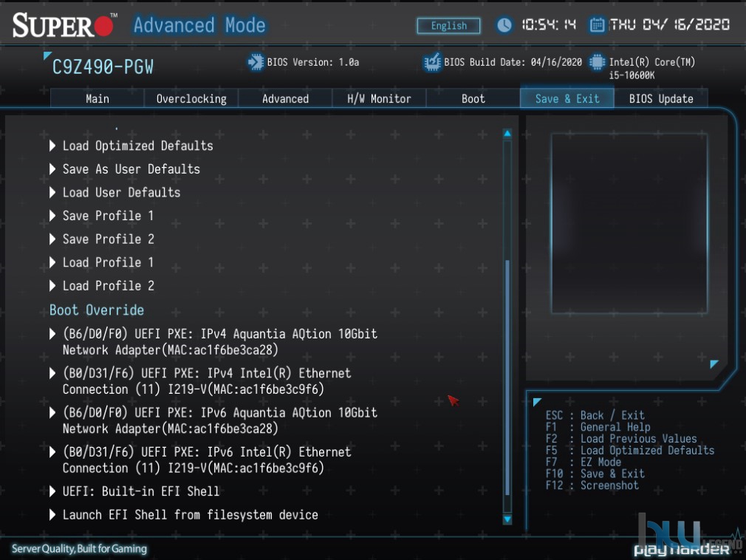Click the C9Z490-PGW board name
Viewport: 746px width, 560px height.
click(x=103, y=67)
